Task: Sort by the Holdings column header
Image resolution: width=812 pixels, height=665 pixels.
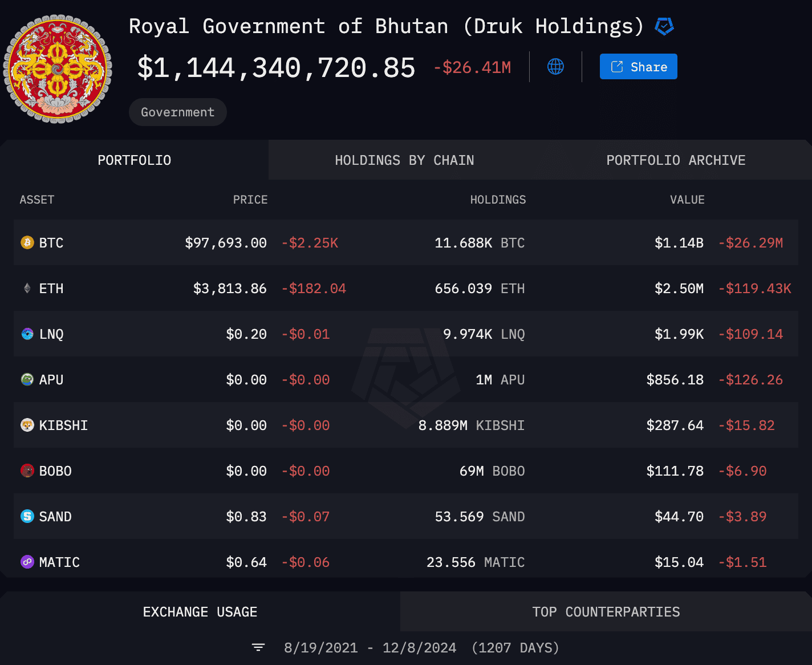Action: click(x=498, y=200)
